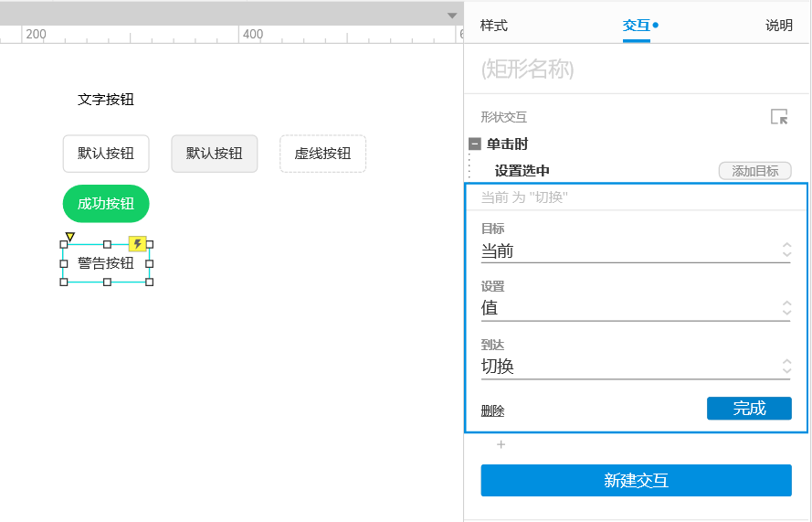812x522 pixels.
Task: Switch to the 说明 tab
Action: pos(779,26)
